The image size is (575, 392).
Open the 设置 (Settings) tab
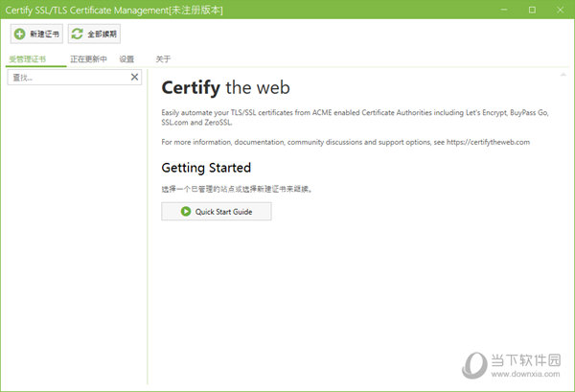point(126,59)
